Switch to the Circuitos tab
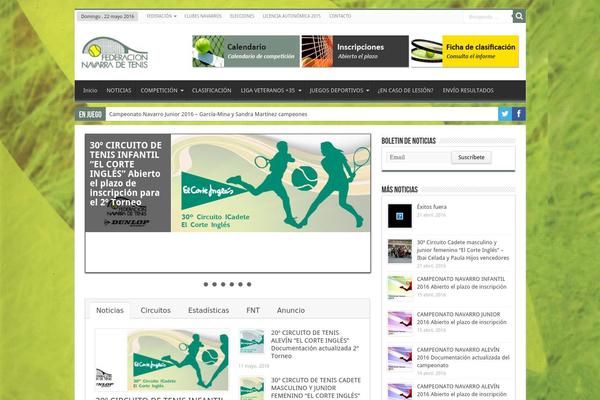Image resolution: width=600 pixels, height=400 pixels. tap(155, 310)
